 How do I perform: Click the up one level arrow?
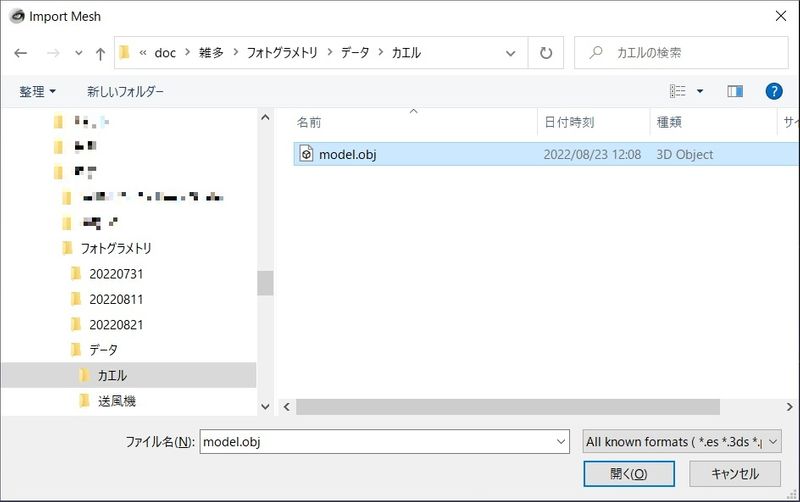click(100, 53)
